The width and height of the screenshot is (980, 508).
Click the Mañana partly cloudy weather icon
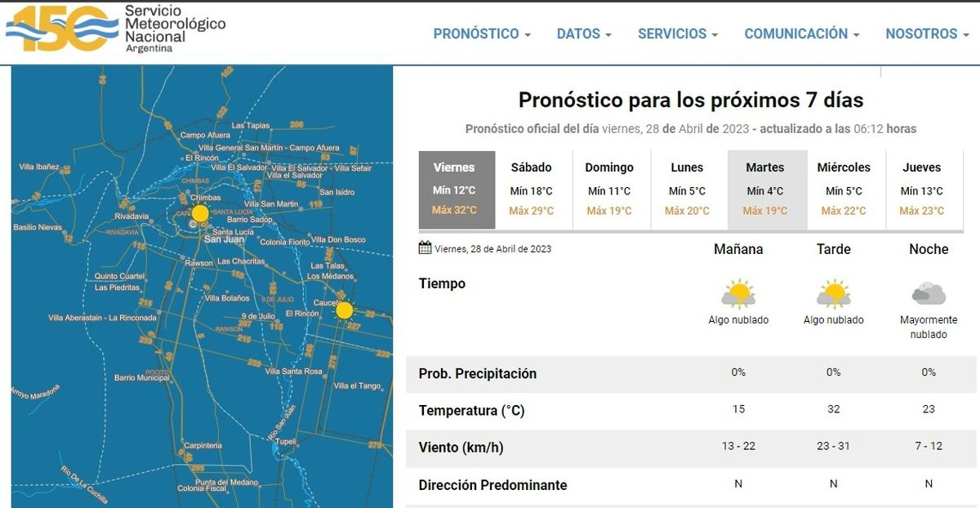[x=738, y=293]
